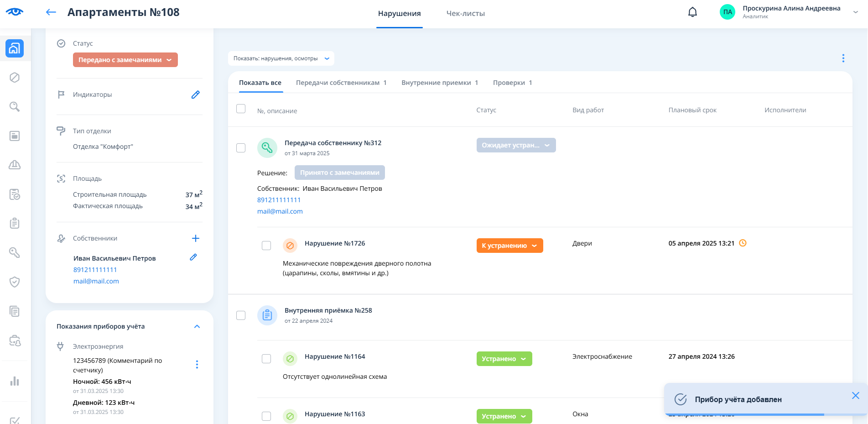Tick the checkbox for Внутренняя приёмка №258
Image resolution: width=868 pixels, height=424 pixels.
[x=241, y=315]
